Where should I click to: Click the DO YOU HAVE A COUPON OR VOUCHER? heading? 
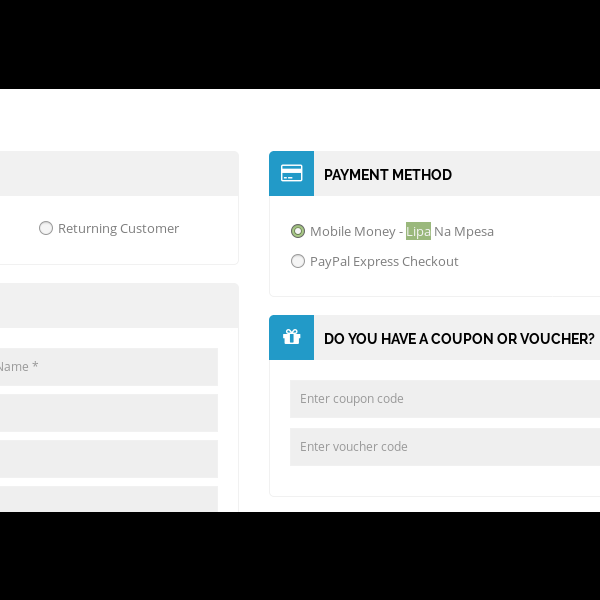458,339
